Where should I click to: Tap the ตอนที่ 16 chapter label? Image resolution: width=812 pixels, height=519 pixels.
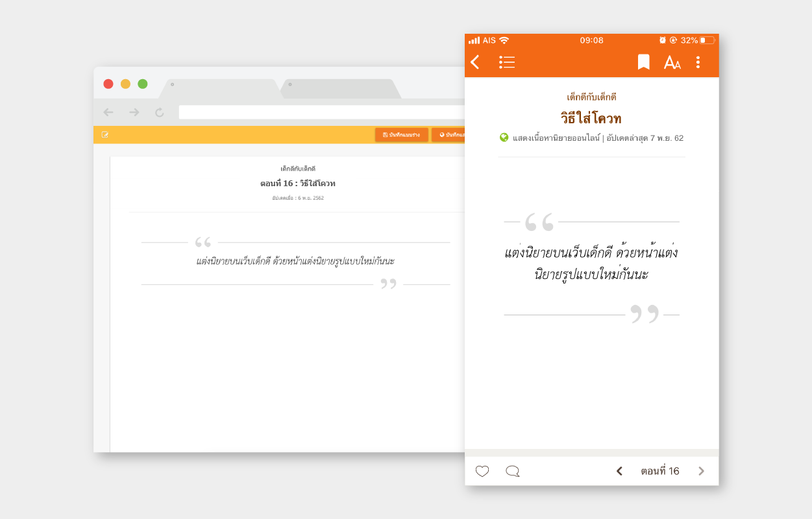pos(659,471)
